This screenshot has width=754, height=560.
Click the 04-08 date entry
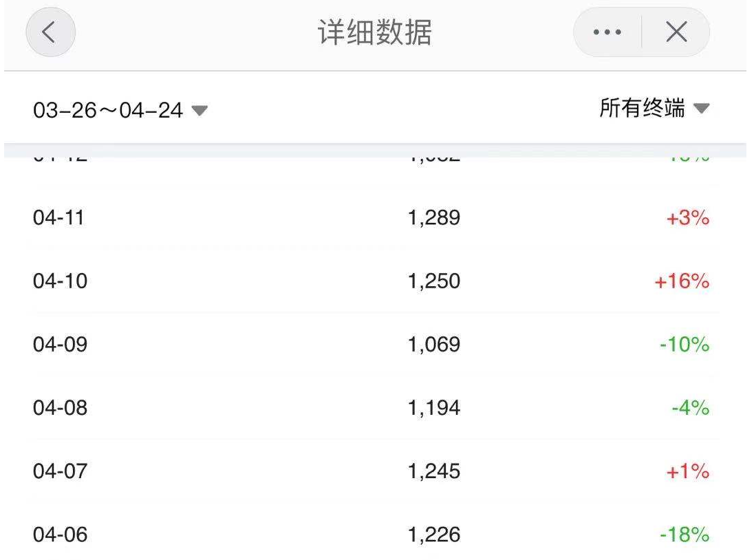(x=60, y=408)
